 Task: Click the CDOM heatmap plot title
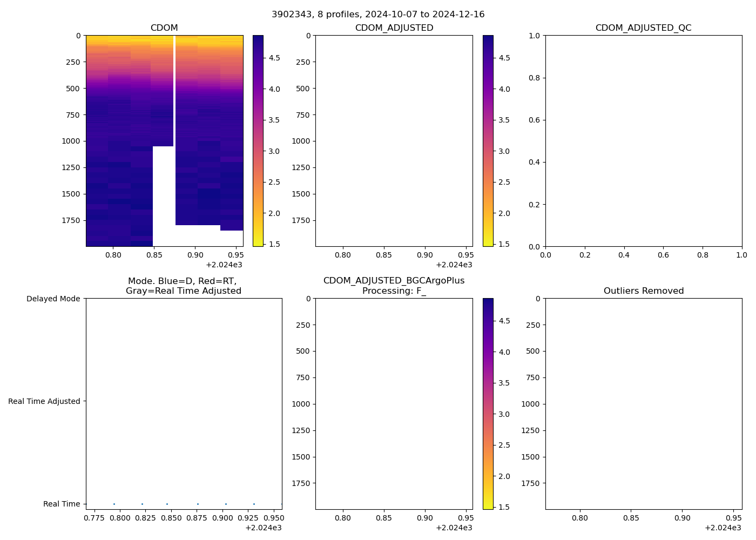(164, 28)
